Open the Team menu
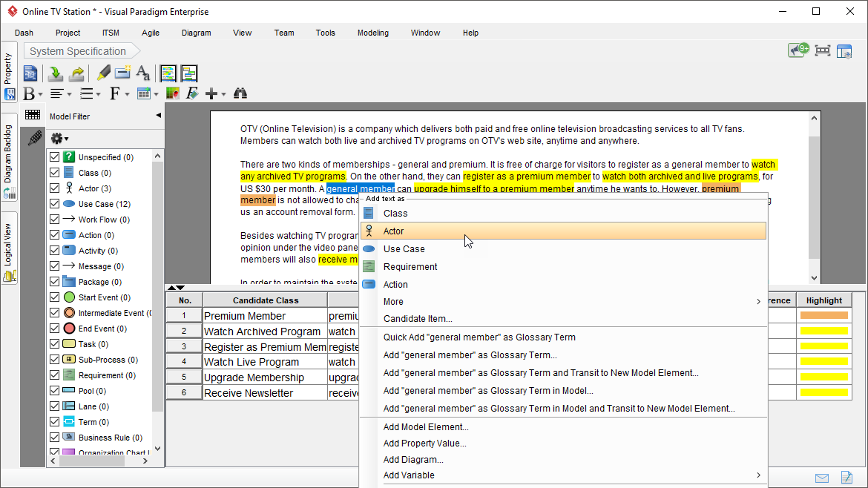Screen dimensions: 868x488 [284, 33]
